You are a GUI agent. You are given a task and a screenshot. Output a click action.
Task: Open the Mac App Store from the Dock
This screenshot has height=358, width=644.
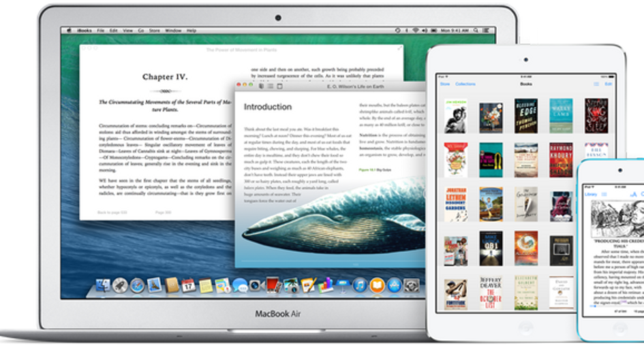click(394, 285)
